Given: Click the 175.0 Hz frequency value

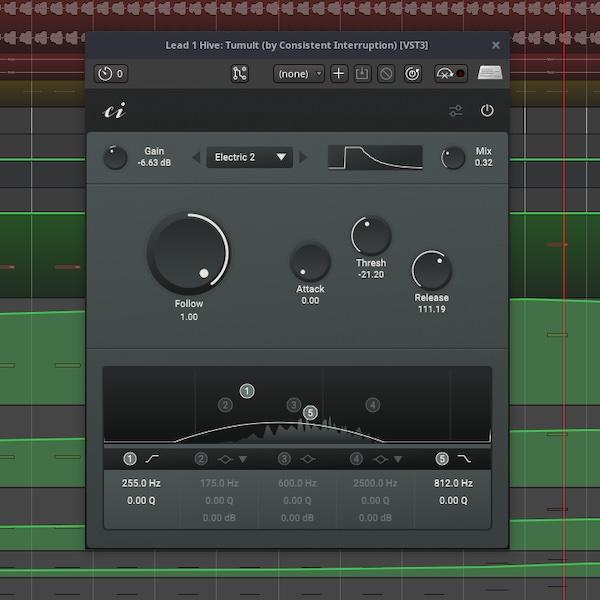Looking at the screenshot, I should tap(219, 483).
